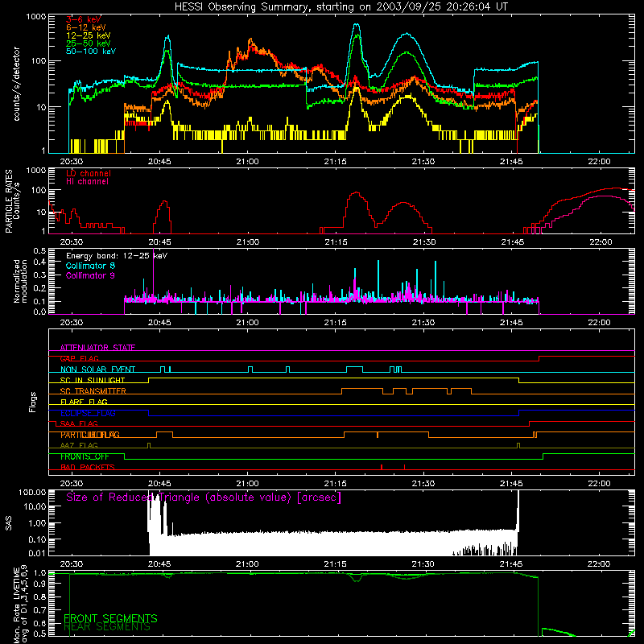Click the FLARE FLAG label
644x644 pixels.
click(x=84, y=402)
